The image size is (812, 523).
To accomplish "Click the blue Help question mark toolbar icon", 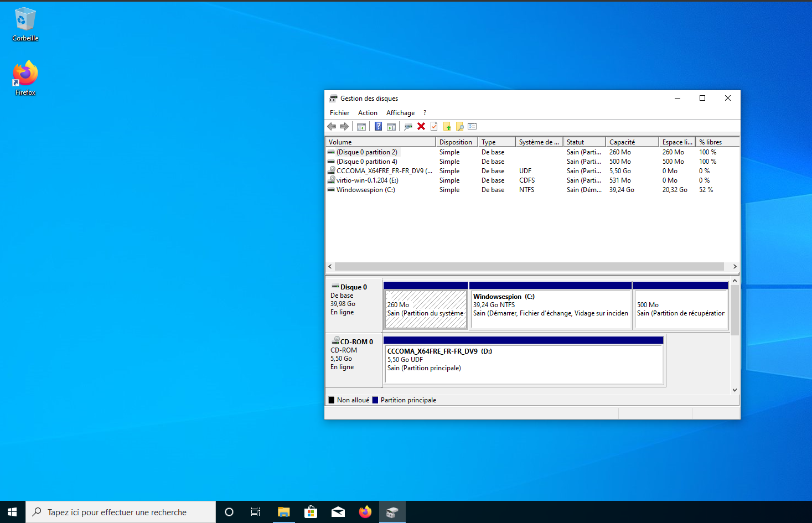I will tap(378, 126).
